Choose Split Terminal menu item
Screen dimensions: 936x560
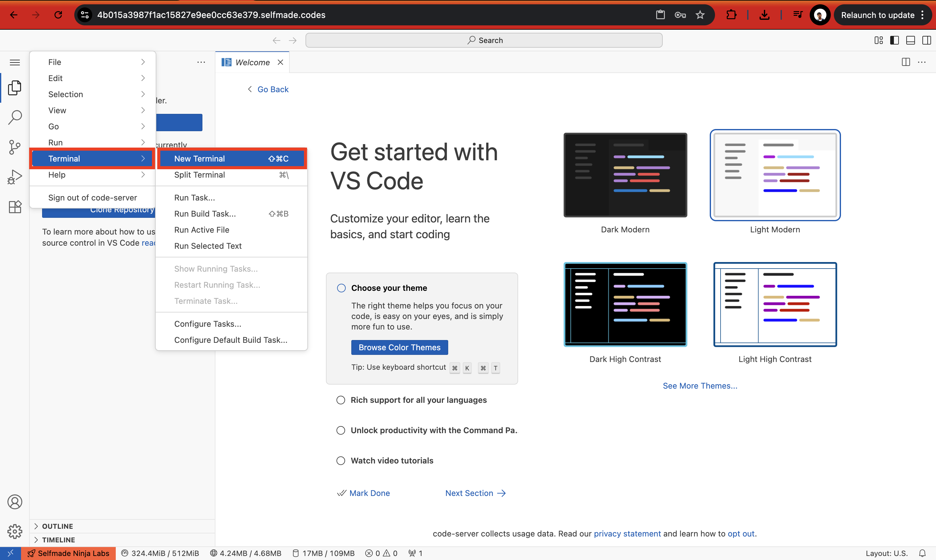231,175
